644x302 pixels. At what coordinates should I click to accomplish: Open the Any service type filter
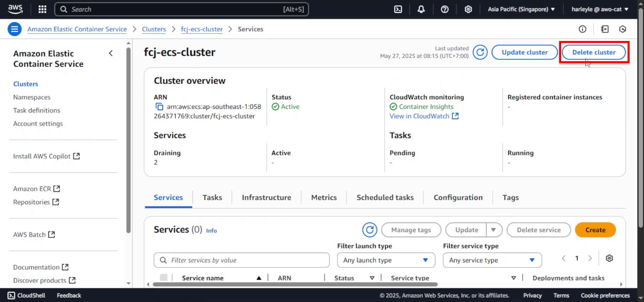click(492, 260)
